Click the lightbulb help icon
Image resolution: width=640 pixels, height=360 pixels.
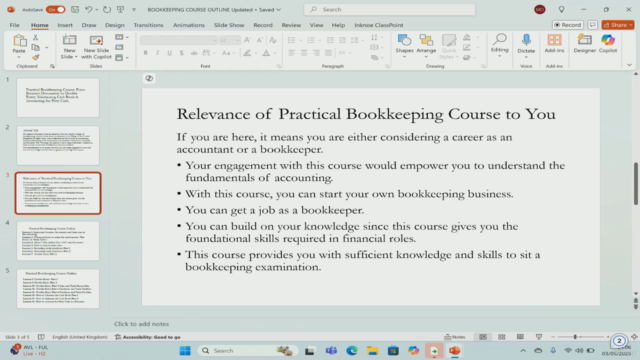click(562, 9)
